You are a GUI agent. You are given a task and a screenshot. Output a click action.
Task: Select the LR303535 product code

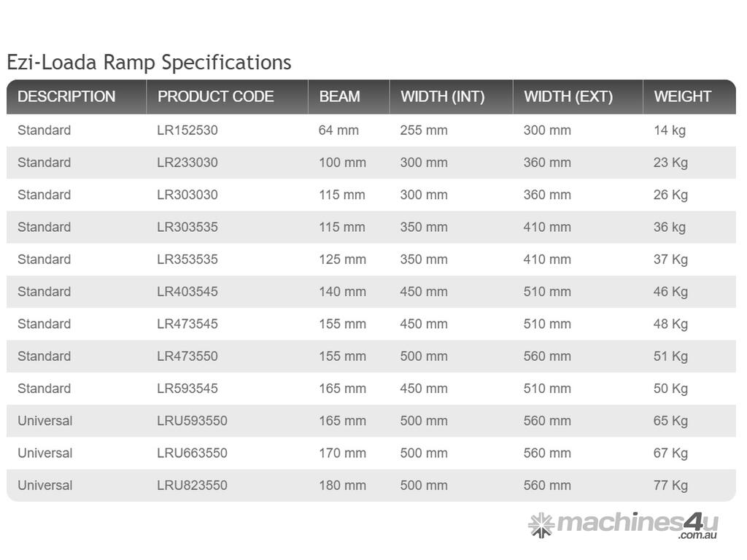pyautogui.click(x=187, y=227)
